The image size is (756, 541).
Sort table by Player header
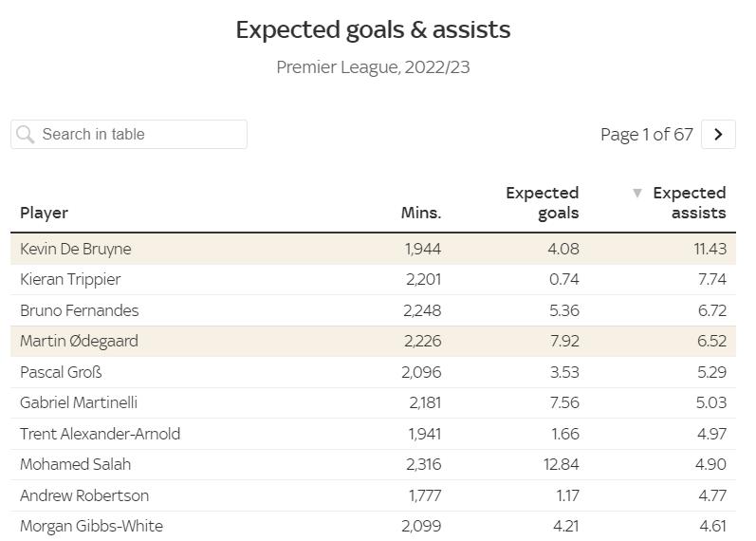click(45, 213)
